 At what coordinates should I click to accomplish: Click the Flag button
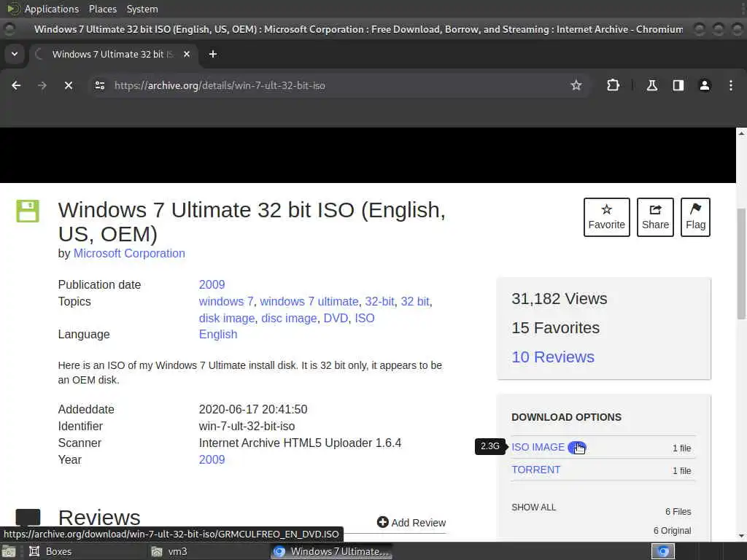coord(695,217)
